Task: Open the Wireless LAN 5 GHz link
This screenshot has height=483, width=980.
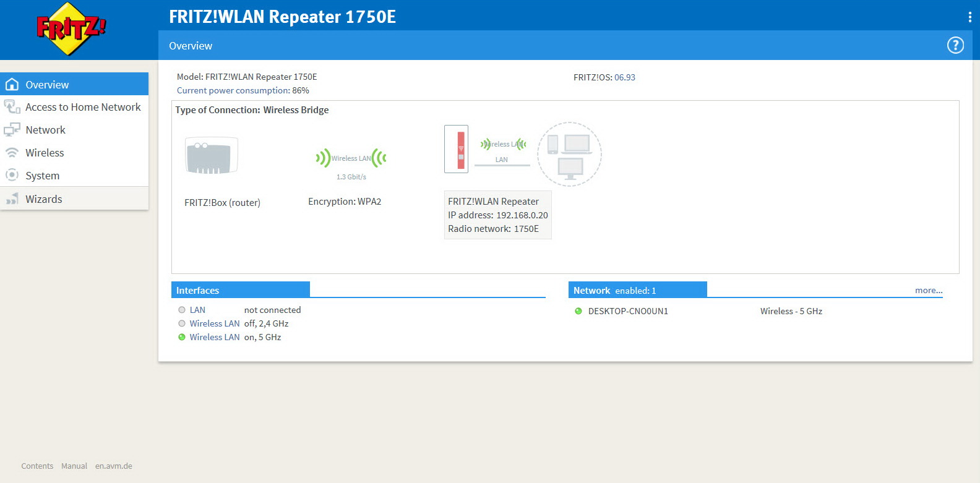Action: (x=215, y=337)
